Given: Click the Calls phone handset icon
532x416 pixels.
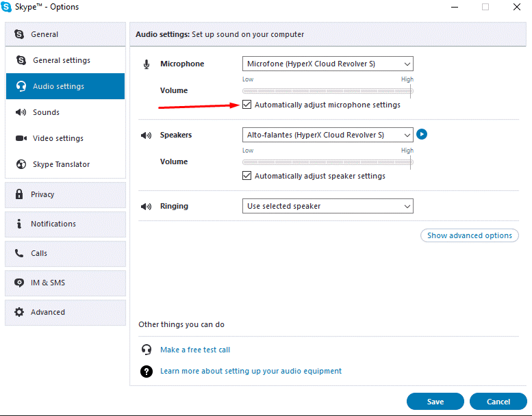Looking at the screenshot, I should [x=19, y=253].
